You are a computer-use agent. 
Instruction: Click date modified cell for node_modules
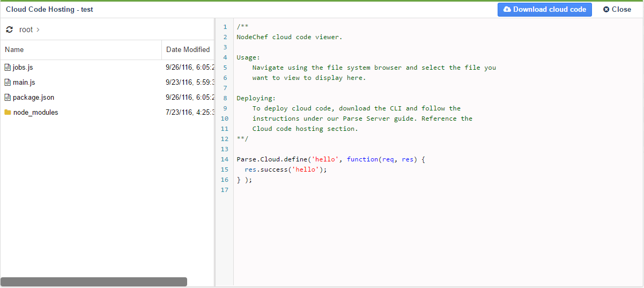coord(190,113)
